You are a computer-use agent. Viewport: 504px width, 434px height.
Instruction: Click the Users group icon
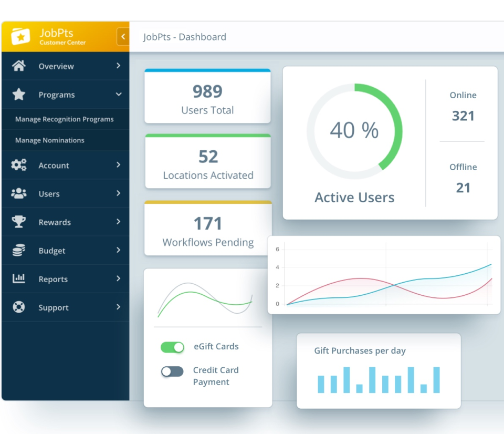tap(19, 193)
